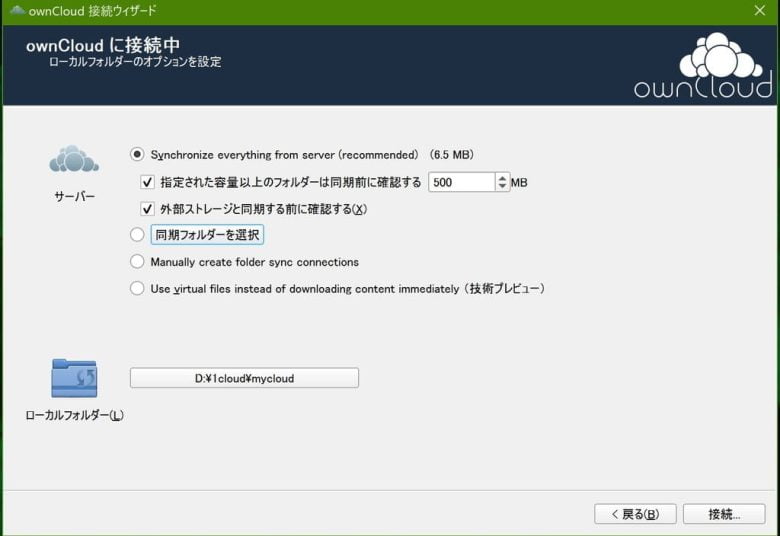Click the ownCloud title bar icon
The height and width of the screenshot is (536, 780).
[x=17, y=10]
